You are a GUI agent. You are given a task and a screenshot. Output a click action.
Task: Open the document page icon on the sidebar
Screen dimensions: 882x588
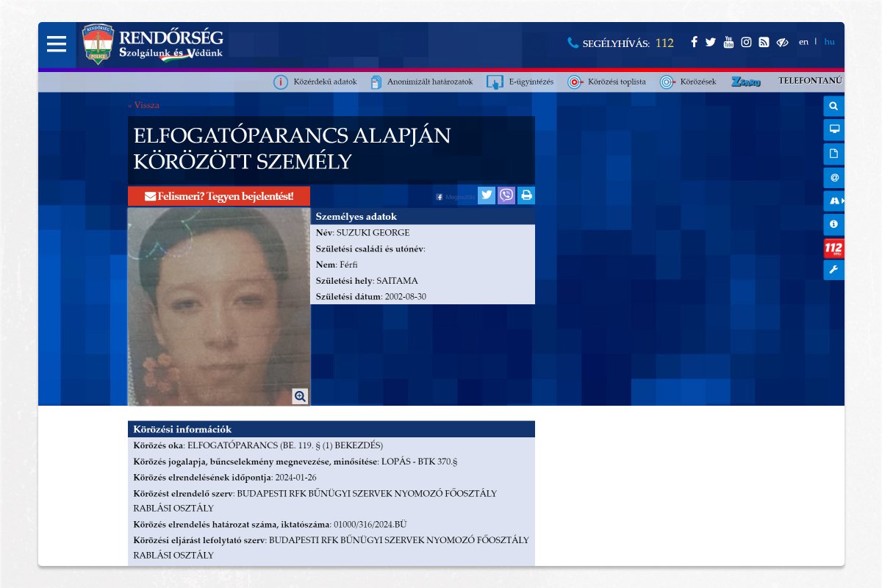point(833,153)
